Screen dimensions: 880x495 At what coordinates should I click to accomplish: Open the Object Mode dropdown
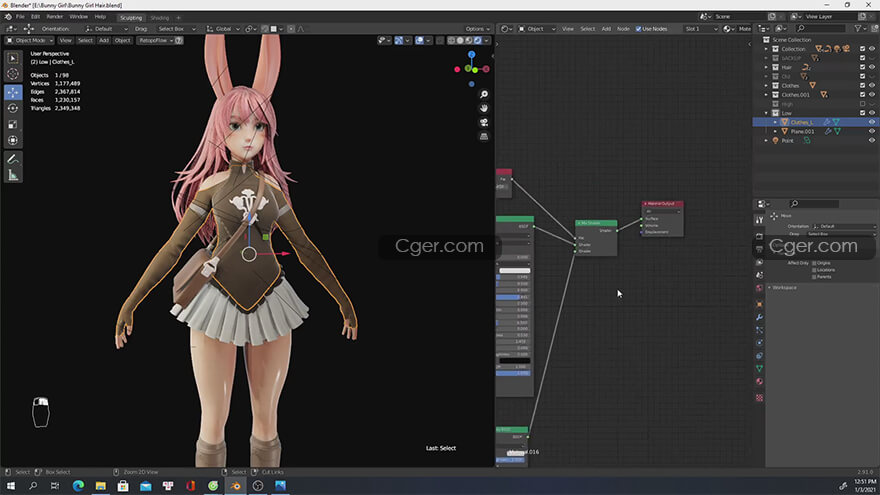[29, 40]
